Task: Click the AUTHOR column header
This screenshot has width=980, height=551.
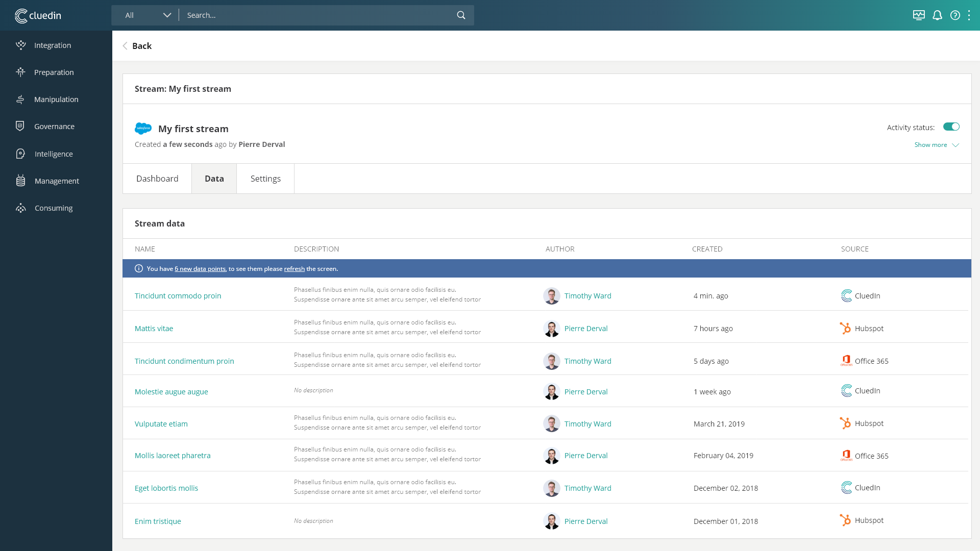Action: coord(560,249)
